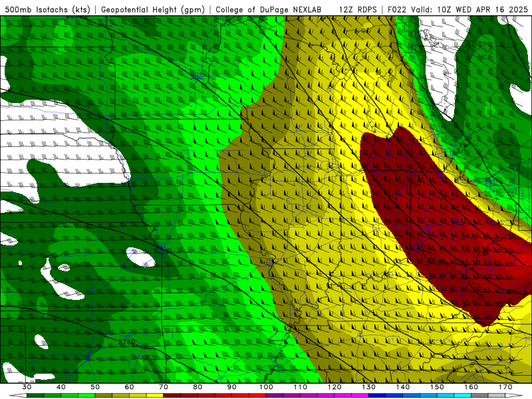The width and height of the screenshot is (532, 399).
Task: Click the "F022 Valid: 10Z WED APR 16 2025" text
Action: coord(457,9)
